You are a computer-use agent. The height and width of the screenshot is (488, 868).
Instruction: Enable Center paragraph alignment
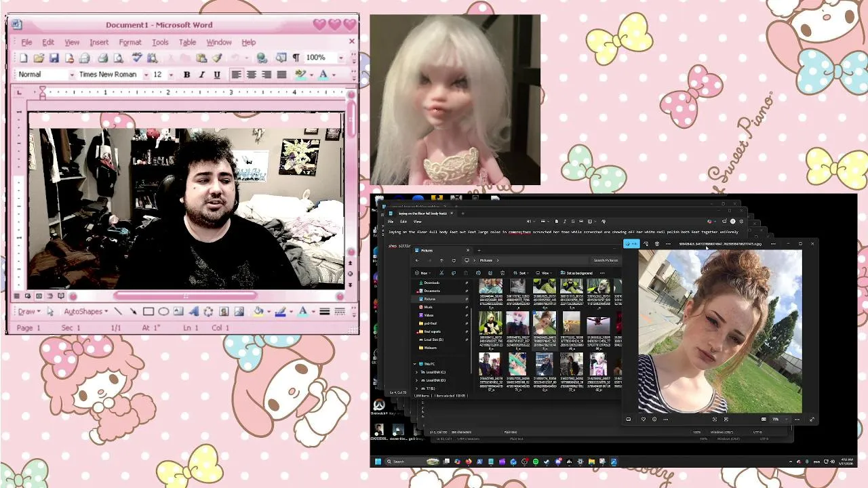pyautogui.click(x=251, y=75)
